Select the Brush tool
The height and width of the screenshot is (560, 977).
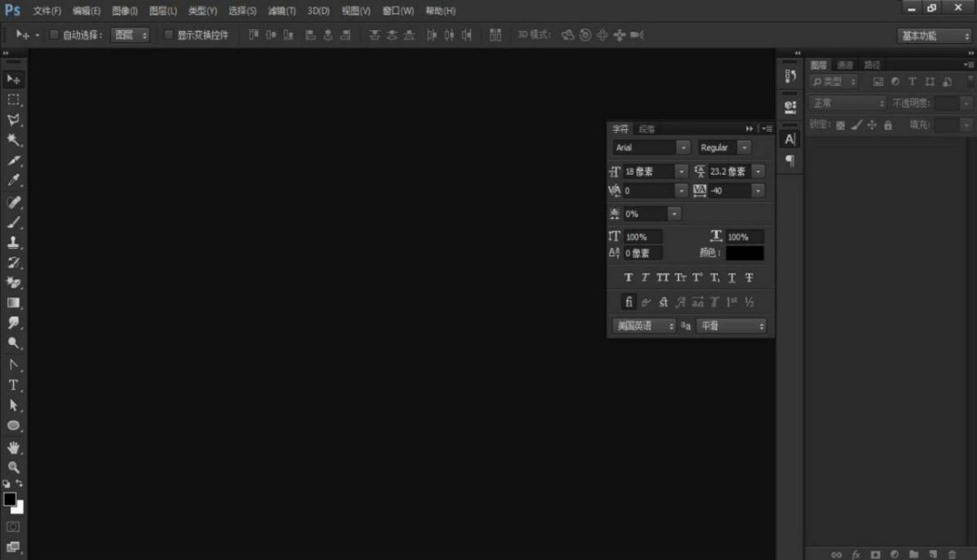pyautogui.click(x=13, y=222)
